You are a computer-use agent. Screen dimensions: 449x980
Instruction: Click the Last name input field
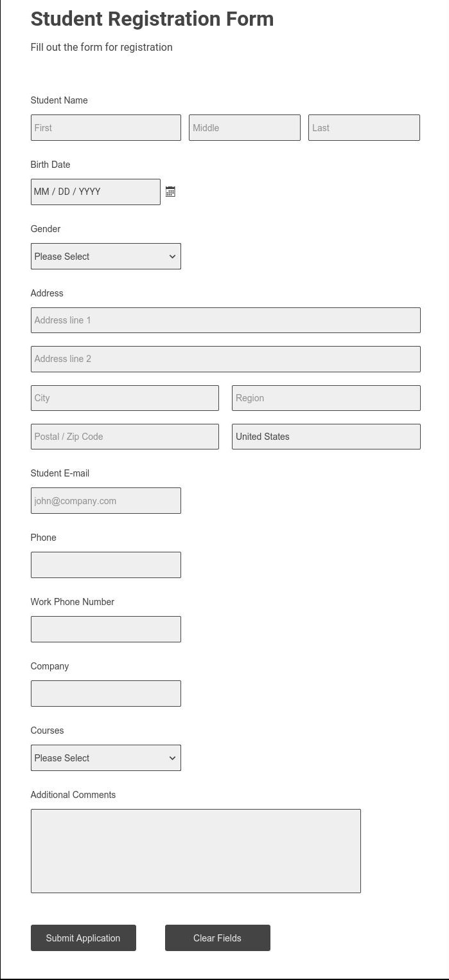[x=364, y=127]
